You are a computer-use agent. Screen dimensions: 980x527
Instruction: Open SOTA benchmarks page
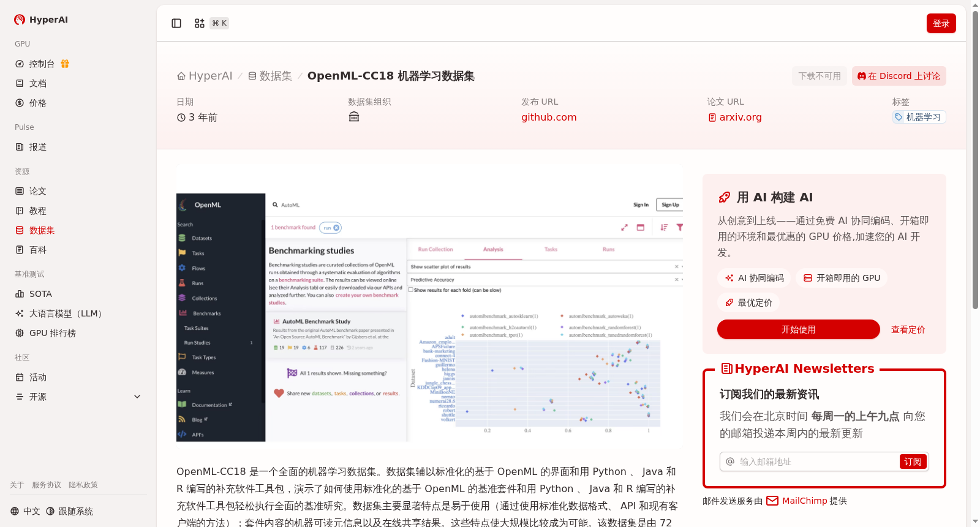(40, 294)
